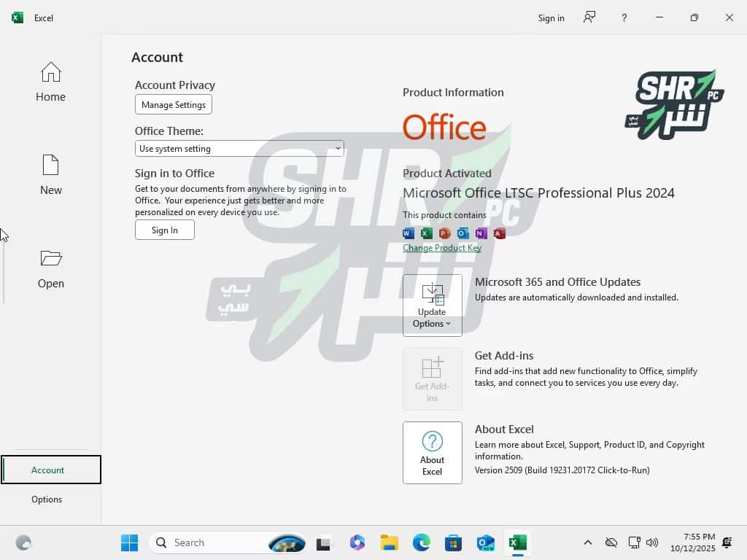Image resolution: width=747 pixels, height=560 pixels.
Task: Open File Explorer from the taskbar
Action: [x=389, y=542]
